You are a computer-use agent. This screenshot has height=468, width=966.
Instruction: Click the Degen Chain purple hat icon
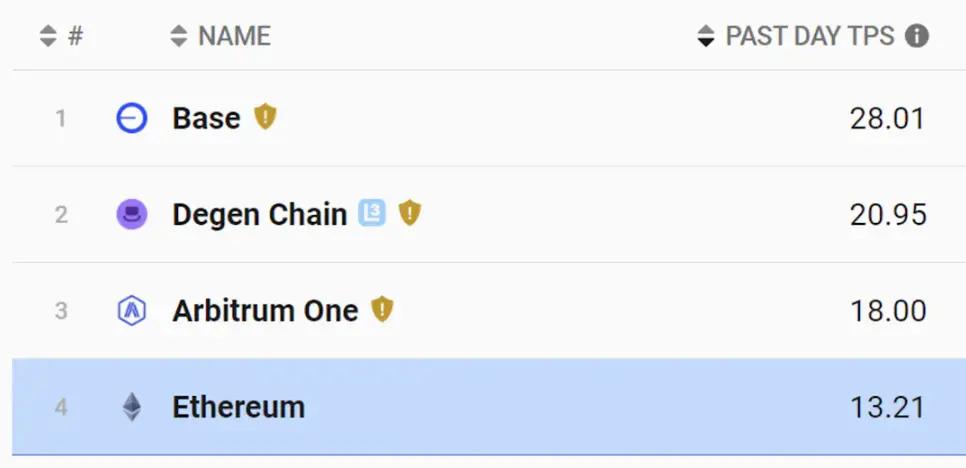(132, 214)
